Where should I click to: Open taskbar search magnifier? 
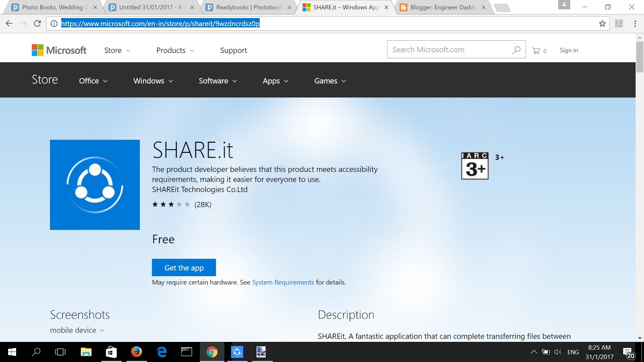pyautogui.click(x=36, y=352)
